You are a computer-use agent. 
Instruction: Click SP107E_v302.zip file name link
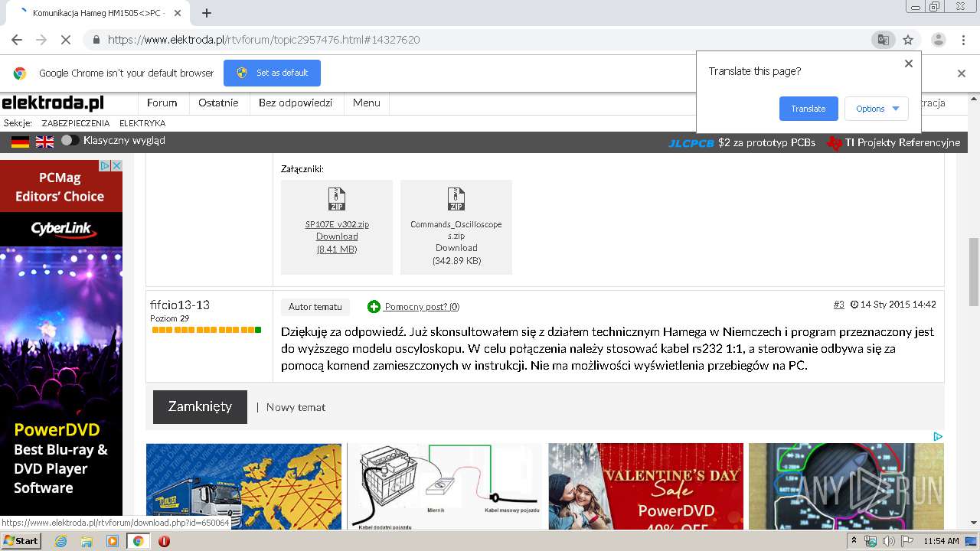coord(337,224)
